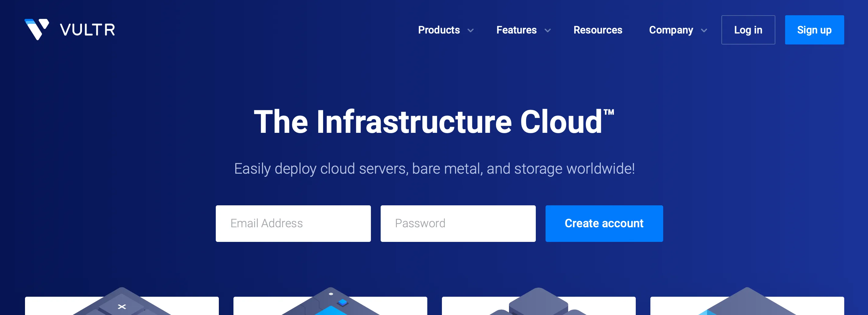Viewport: 868px width, 315px height.
Task: Click the Vultr V logo icon
Action: (x=37, y=29)
